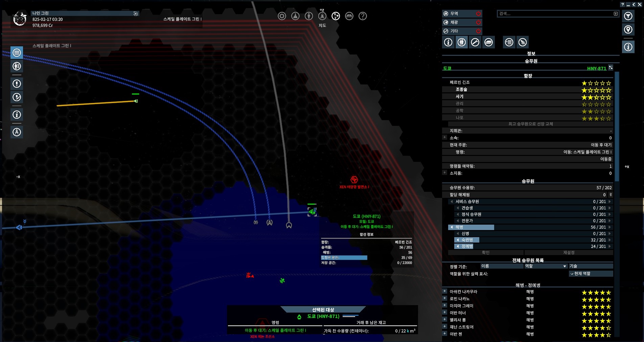The width and height of the screenshot is (644, 342).
Task: Click the search field 검색...
Action: (x=555, y=14)
